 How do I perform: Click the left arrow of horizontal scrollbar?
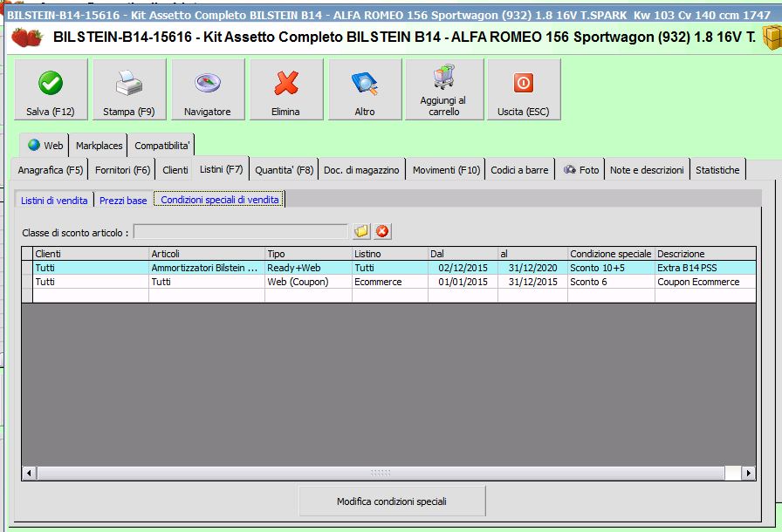(29, 473)
